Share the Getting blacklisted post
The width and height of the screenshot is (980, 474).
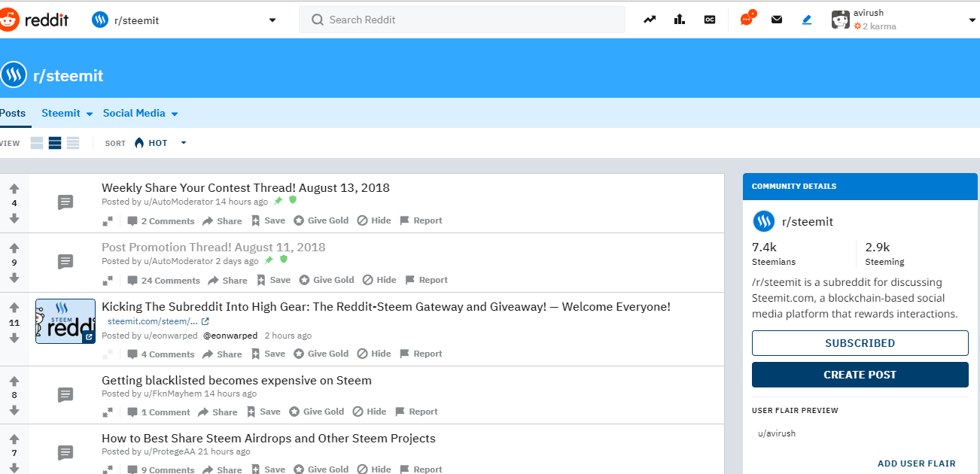218,412
